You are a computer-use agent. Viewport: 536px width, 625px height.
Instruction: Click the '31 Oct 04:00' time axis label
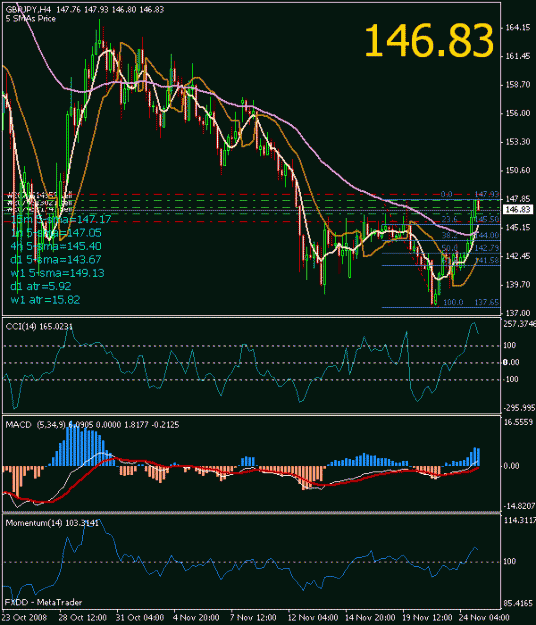(140, 617)
